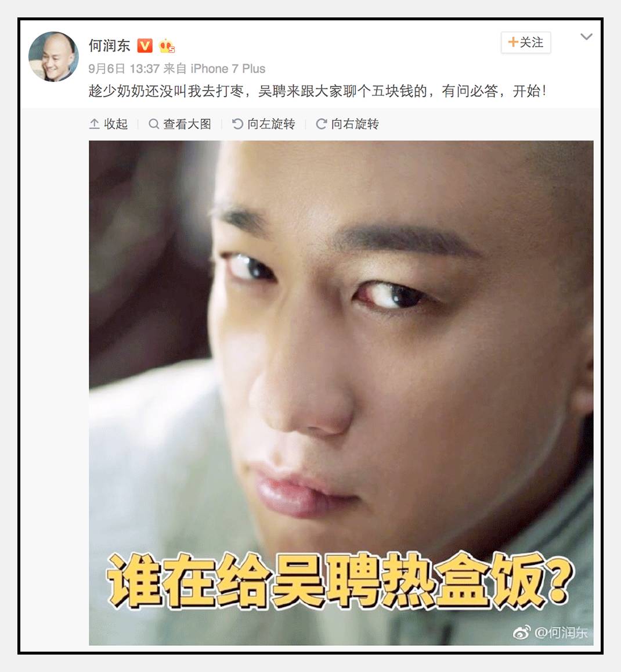Expand the post options chevron menu
The width and height of the screenshot is (621, 672).
click(586, 37)
